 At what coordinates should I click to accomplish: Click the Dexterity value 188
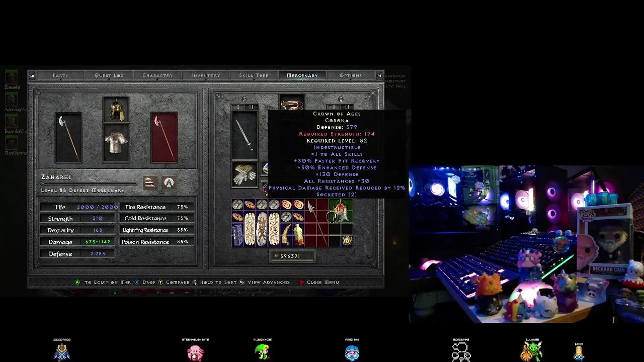(98, 230)
